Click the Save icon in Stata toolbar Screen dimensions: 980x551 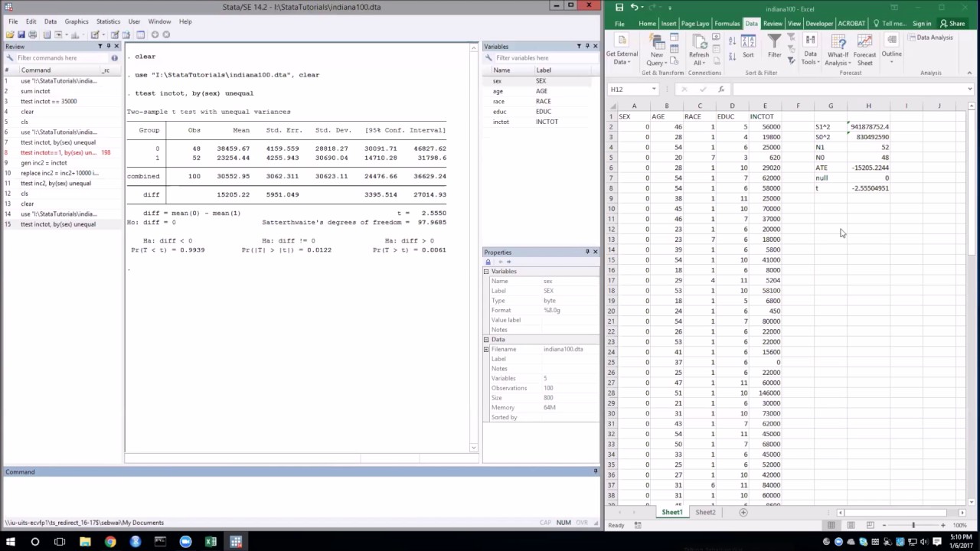(21, 34)
